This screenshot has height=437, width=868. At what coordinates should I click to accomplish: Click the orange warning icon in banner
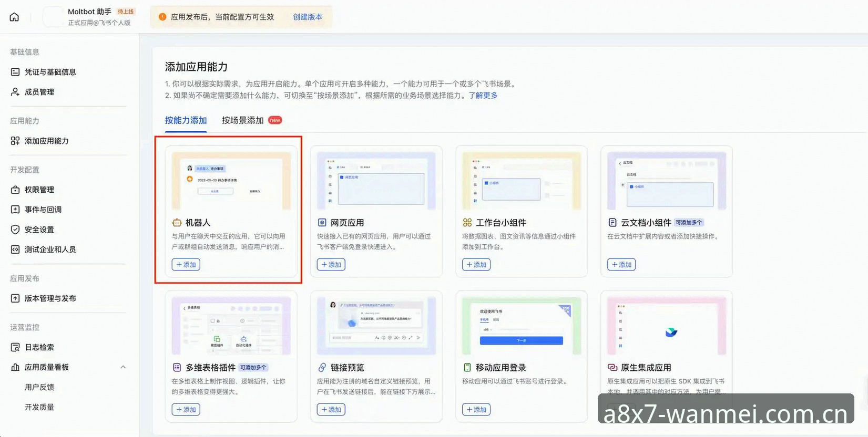[162, 17]
